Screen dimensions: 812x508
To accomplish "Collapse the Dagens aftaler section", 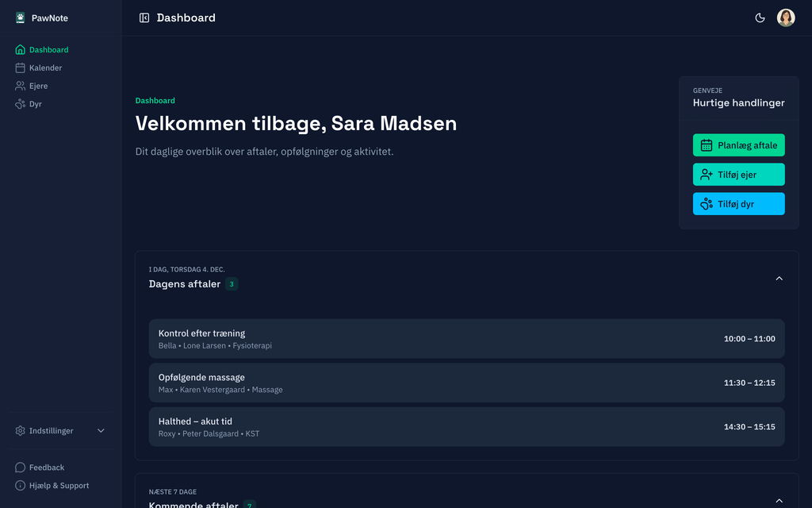I will [x=779, y=279].
